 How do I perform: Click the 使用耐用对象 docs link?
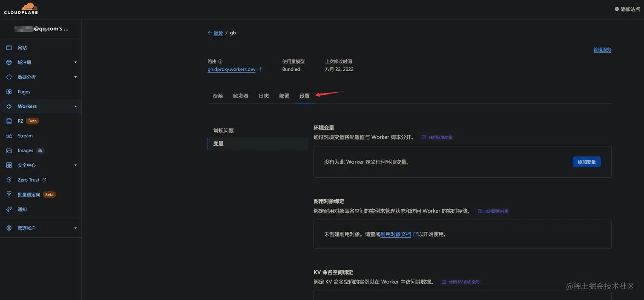tap(497, 211)
